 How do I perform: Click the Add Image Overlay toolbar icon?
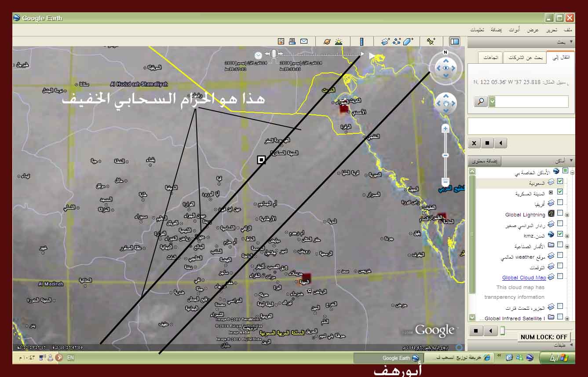pyautogui.click(x=385, y=41)
